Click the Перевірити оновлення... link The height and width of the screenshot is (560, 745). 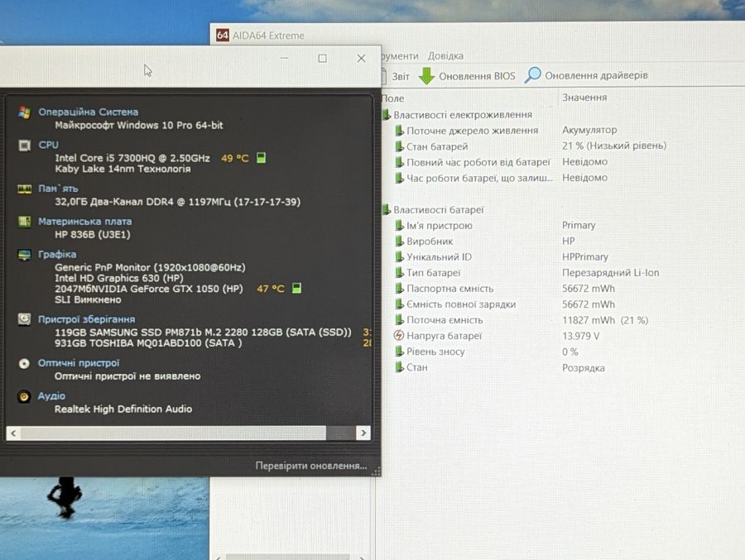(x=311, y=466)
